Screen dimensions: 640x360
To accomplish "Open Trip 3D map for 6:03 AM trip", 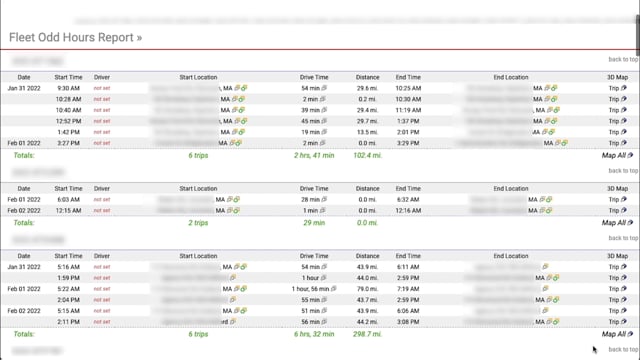I will pyautogui.click(x=617, y=200).
